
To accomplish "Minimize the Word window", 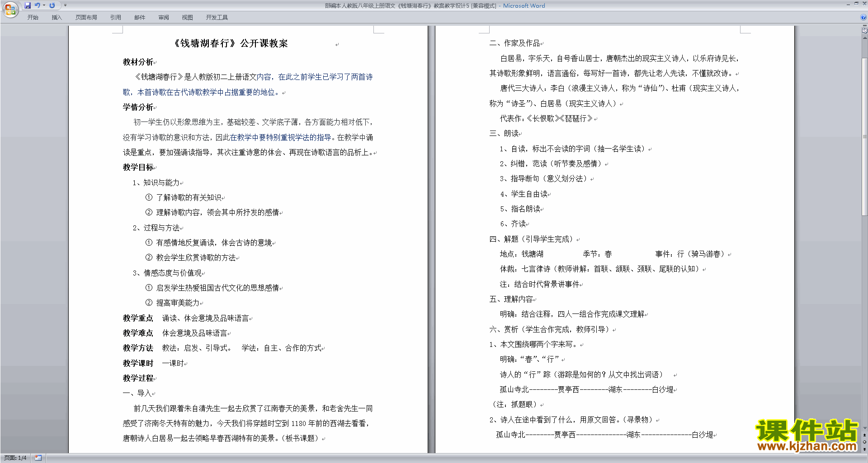I will coord(848,4).
